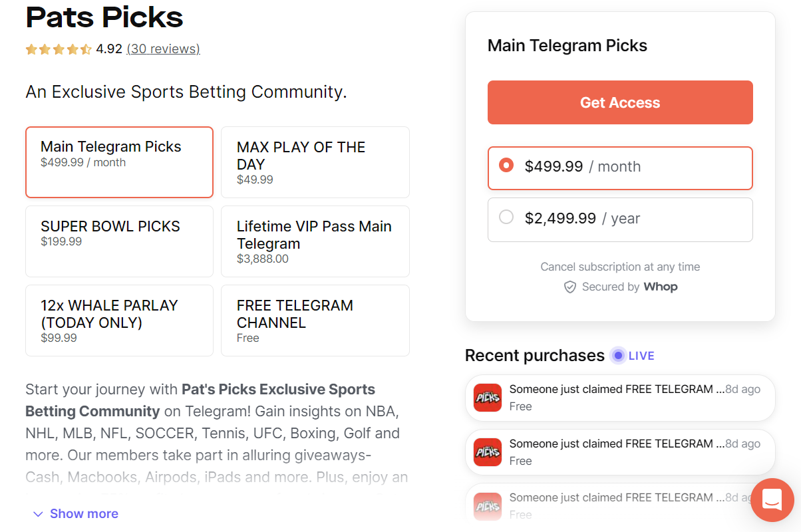Screen dimensions: 801x532
Task: Click the first recent purchase notification card
Action: coord(619,397)
